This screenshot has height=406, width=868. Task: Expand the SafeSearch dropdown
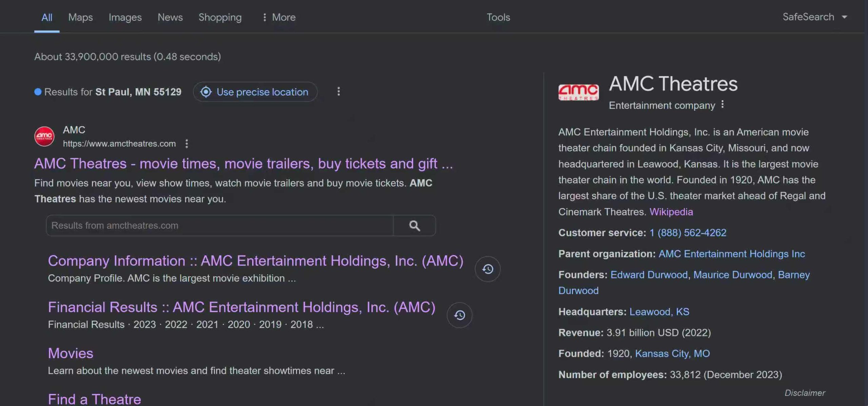click(x=815, y=17)
